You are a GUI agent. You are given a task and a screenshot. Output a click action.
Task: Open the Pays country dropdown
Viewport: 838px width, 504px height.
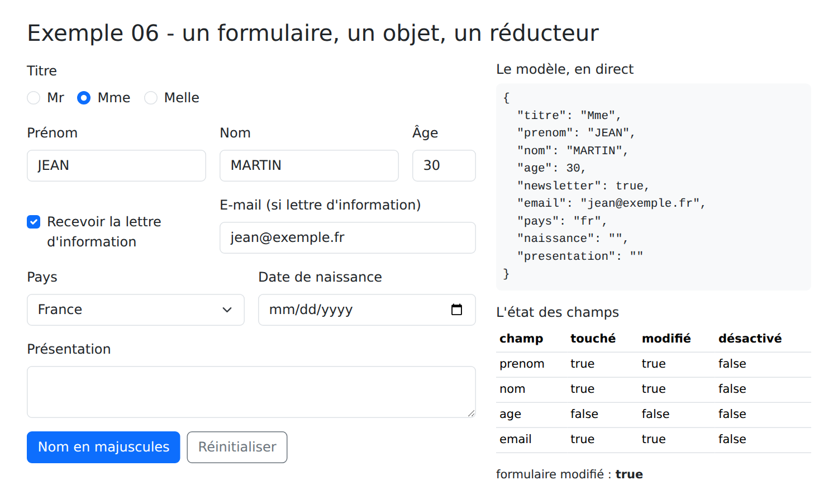click(136, 310)
